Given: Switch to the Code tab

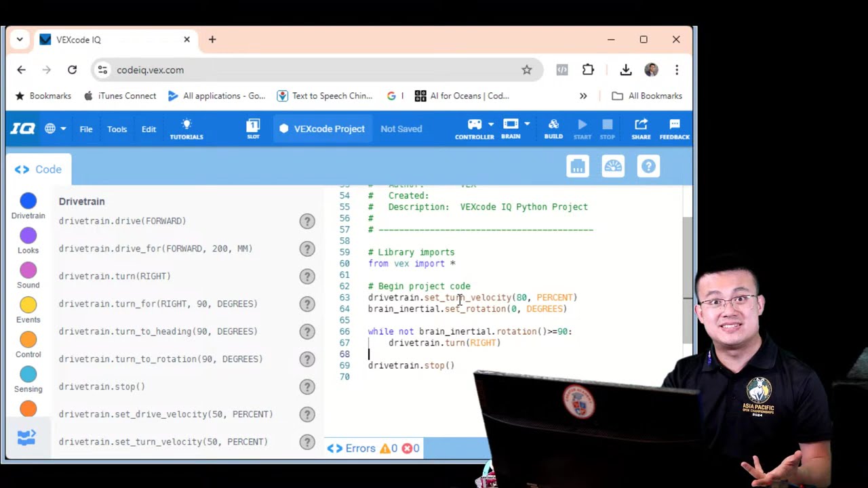Looking at the screenshot, I should (38, 169).
